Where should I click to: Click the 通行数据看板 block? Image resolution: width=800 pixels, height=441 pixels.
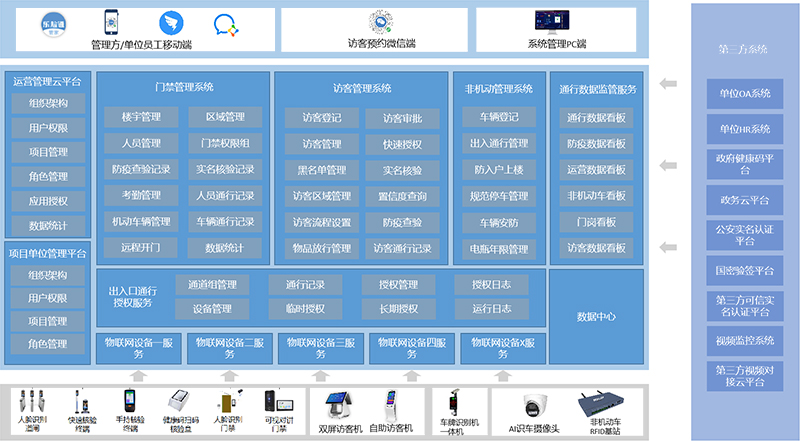point(596,118)
